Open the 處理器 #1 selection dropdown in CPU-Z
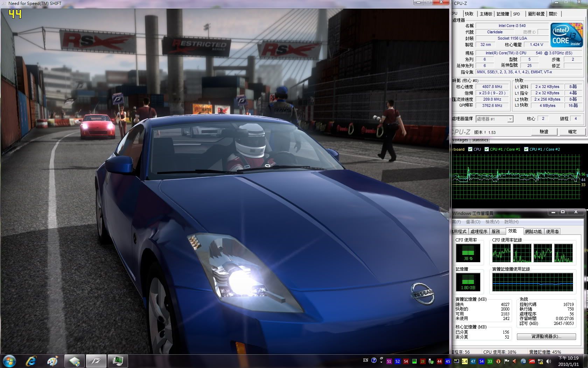The image size is (588, 368). pos(494,119)
